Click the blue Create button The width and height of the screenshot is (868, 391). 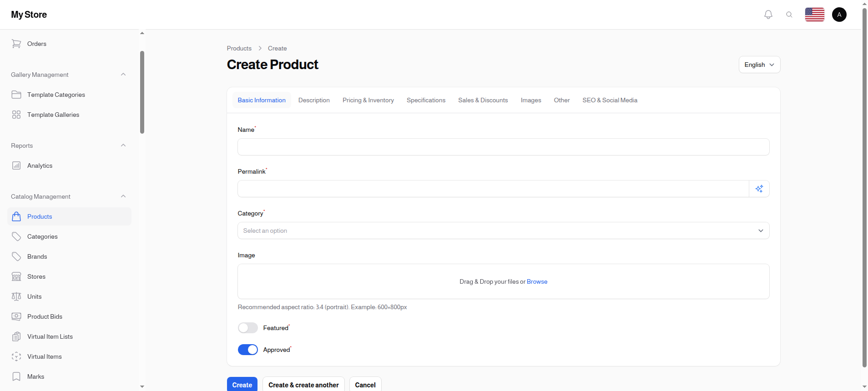point(242,385)
